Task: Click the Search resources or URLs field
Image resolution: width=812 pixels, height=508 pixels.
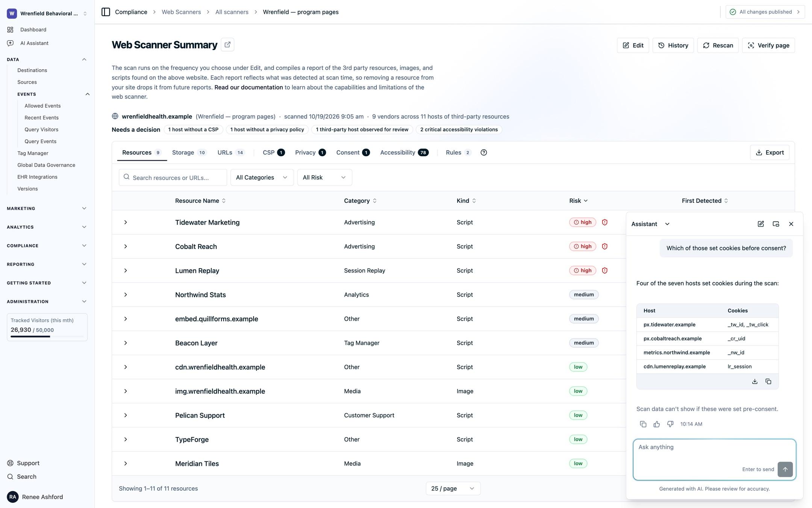Action: pos(173,178)
